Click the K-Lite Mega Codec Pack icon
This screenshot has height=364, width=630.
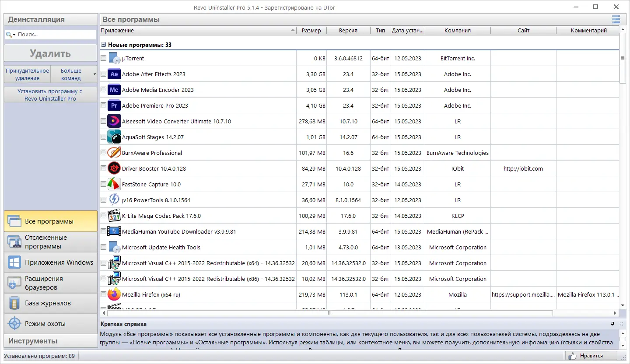coord(114,216)
